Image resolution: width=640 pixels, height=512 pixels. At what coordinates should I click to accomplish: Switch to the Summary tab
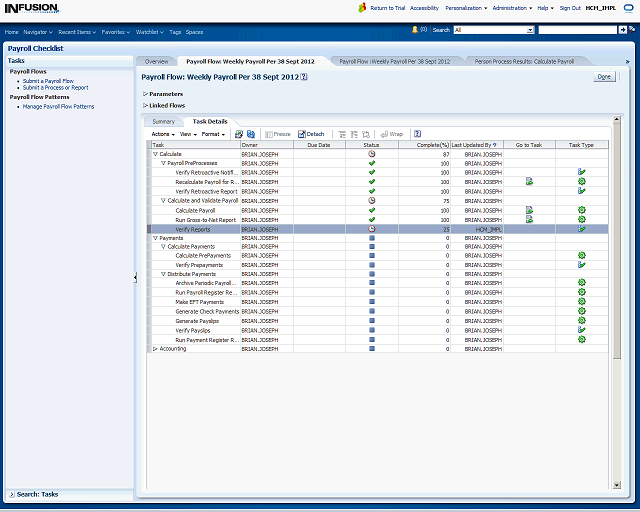tap(163, 121)
